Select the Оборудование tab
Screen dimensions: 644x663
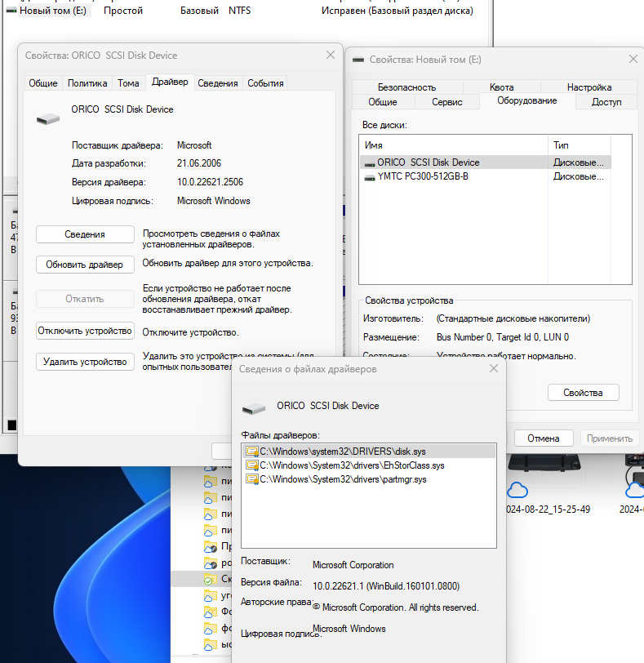(x=527, y=100)
